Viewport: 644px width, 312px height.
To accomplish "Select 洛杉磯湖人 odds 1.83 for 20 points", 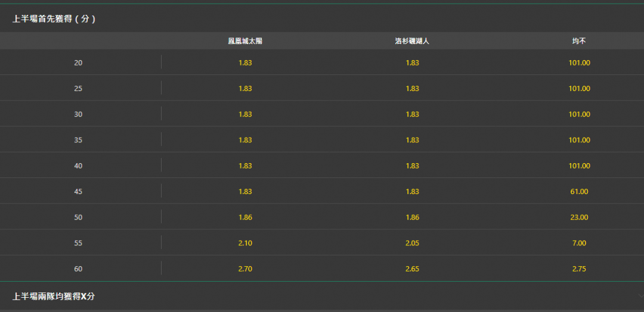I will [x=413, y=63].
